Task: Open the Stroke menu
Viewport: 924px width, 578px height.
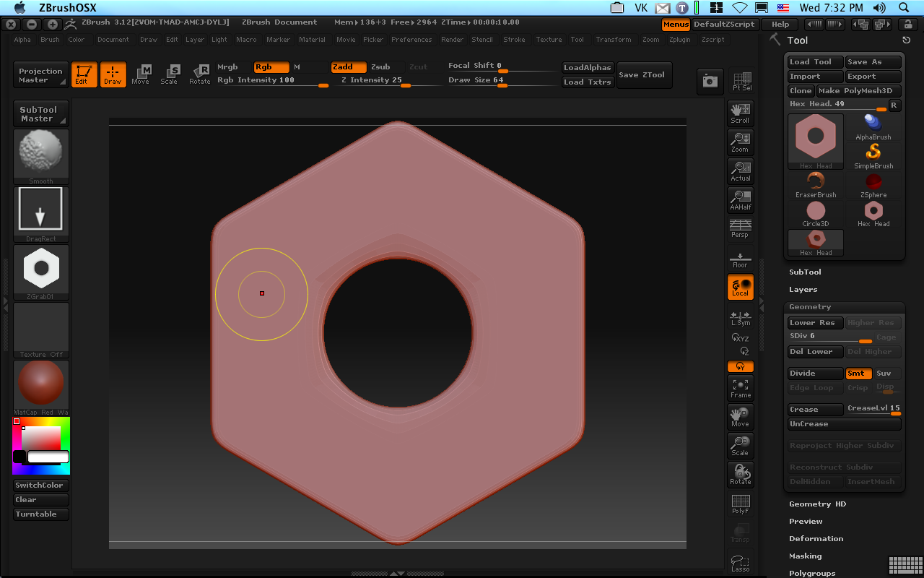Action: [x=514, y=40]
